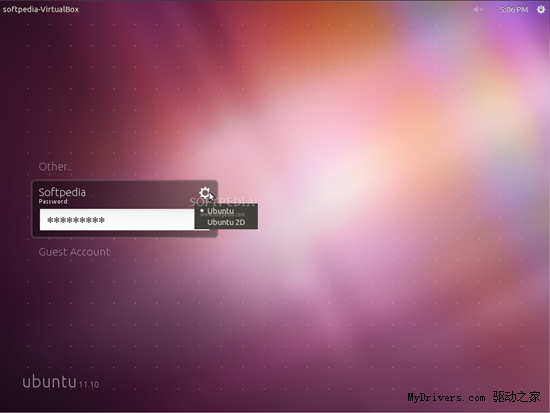Click the softpedia-VirtualBox hostname label
This screenshot has height=413, width=550.
pos(41,9)
